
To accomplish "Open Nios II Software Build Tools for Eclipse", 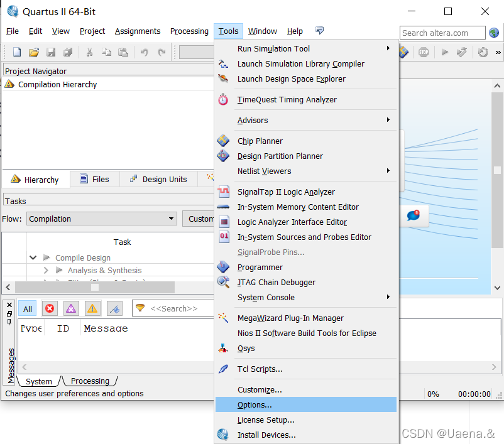I will tap(305, 333).
